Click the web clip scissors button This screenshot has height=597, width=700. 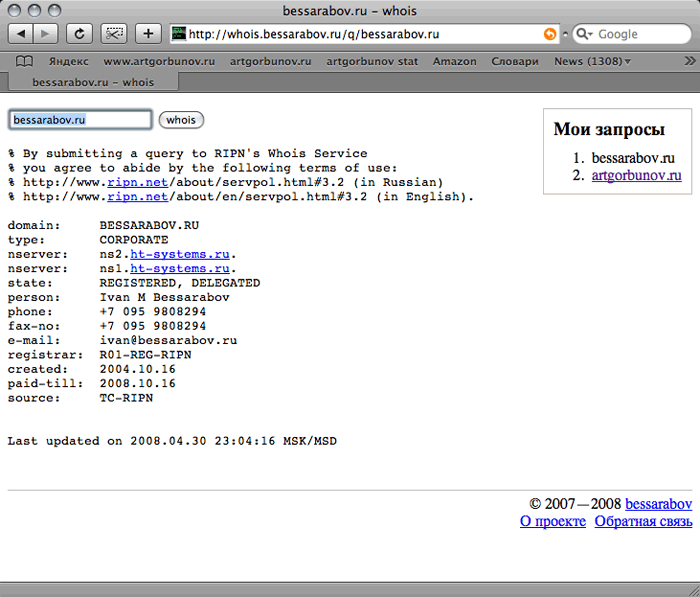click(x=114, y=34)
